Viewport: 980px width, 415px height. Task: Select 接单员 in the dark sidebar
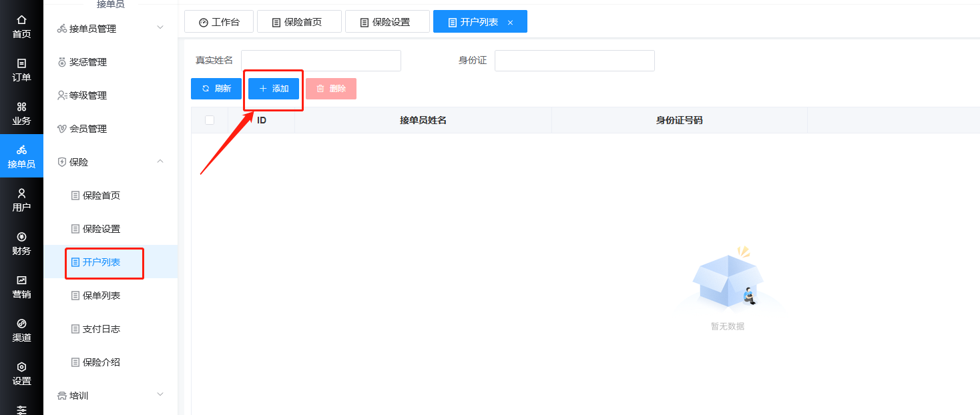tap(21, 156)
